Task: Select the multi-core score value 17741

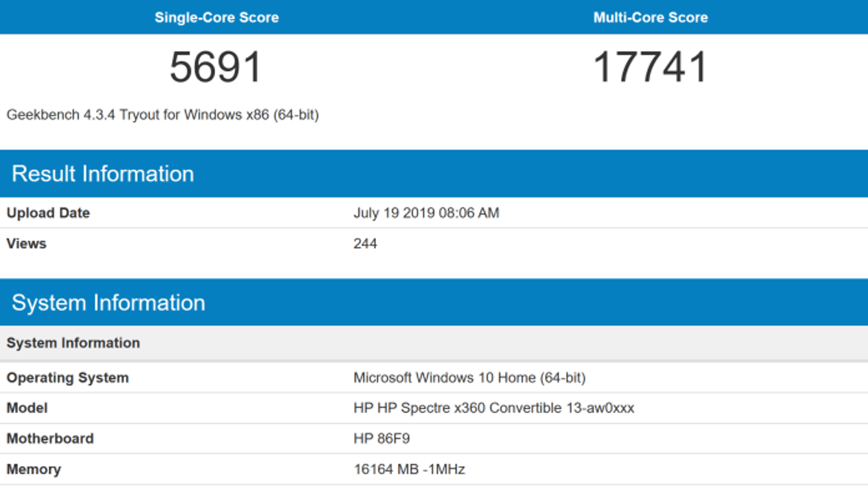Action: (650, 67)
